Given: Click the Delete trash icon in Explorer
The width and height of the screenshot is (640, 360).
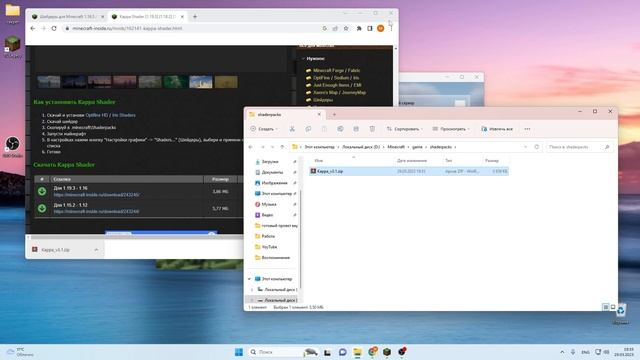Looking at the screenshot, I should (x=372, y=129).
